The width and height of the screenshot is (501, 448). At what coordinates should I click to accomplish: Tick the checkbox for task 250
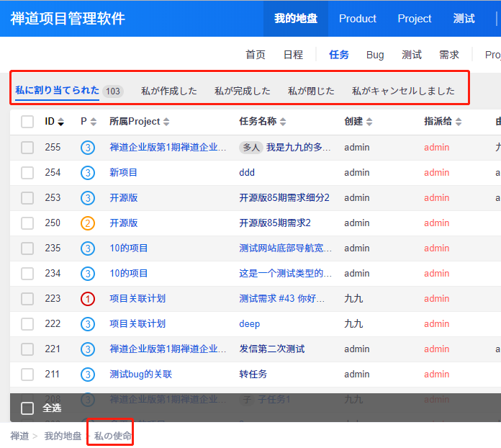click(27, 223)
